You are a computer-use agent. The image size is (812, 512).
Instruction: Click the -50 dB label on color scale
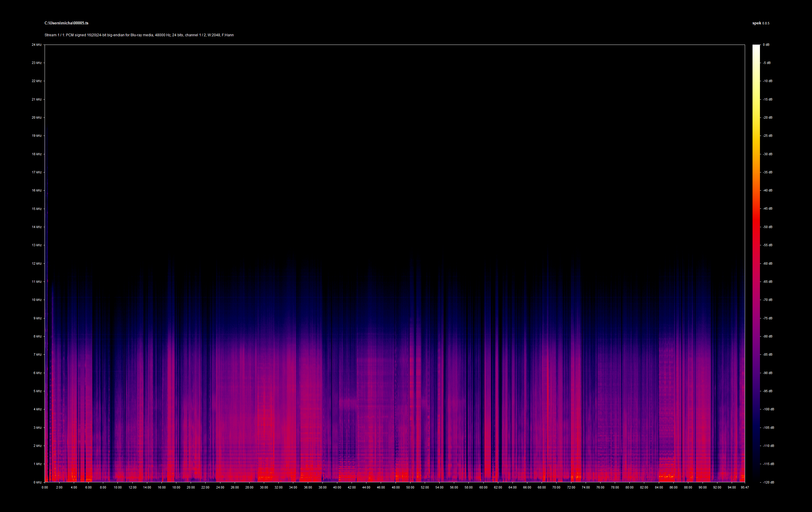tap(767, 227)
